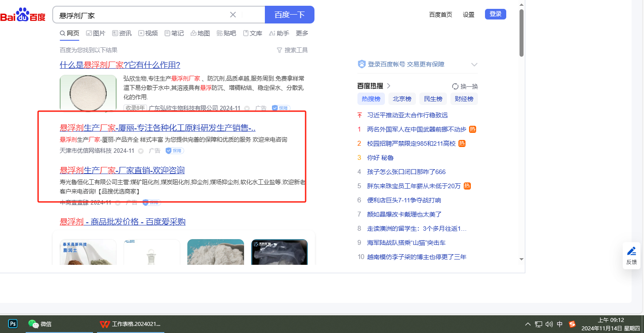Click the Sogou input method tray icon
The width and height of the screenshot is (644, 333).
pyautogui.click(x=572, y=324)
